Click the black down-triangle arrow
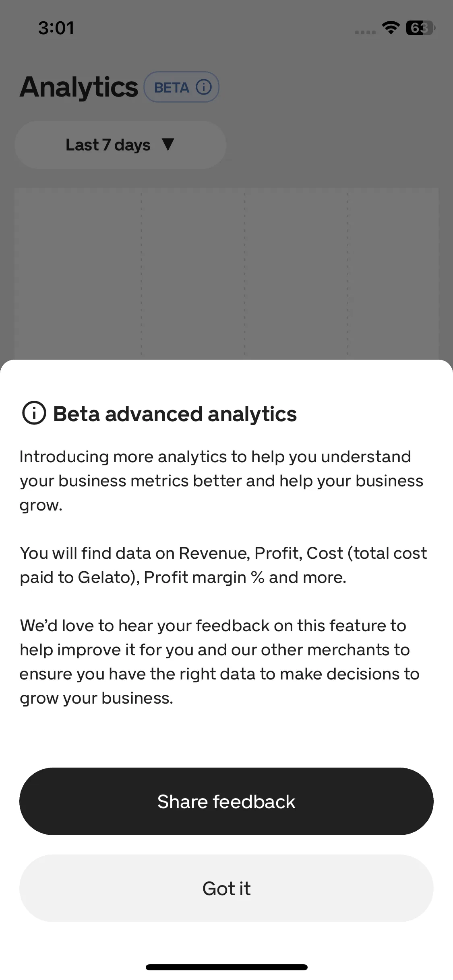The height and width of the screenshot is (980, 453). tap(168, 144)
